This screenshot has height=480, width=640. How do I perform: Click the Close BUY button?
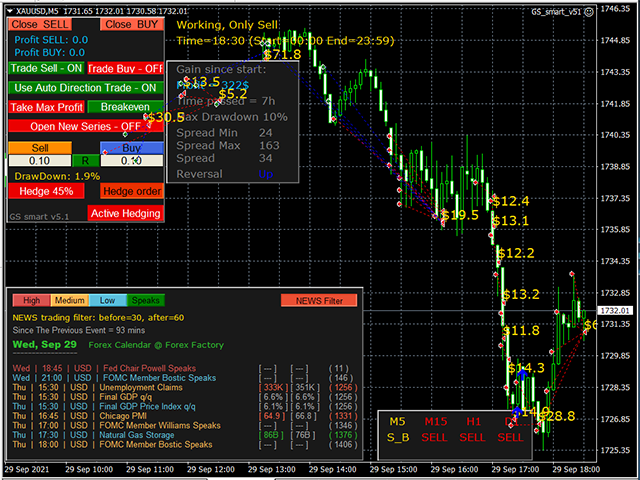click(x=132, y=24)
